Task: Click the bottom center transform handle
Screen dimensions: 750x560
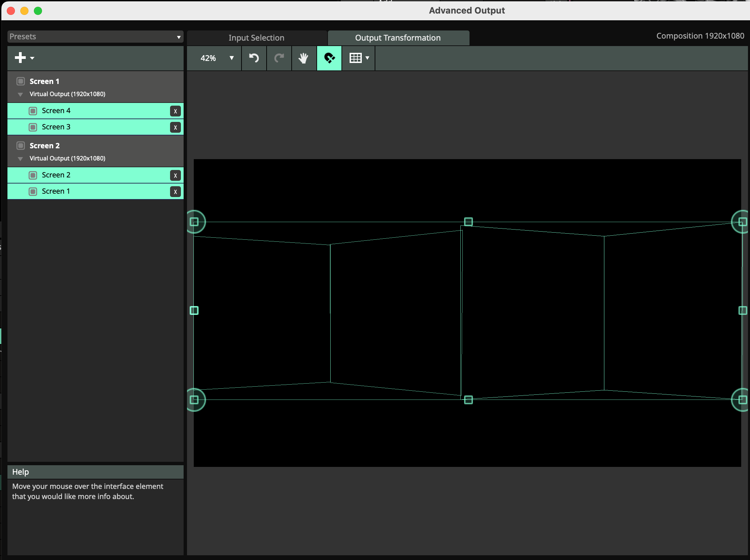Action: [x=468, y=400]
